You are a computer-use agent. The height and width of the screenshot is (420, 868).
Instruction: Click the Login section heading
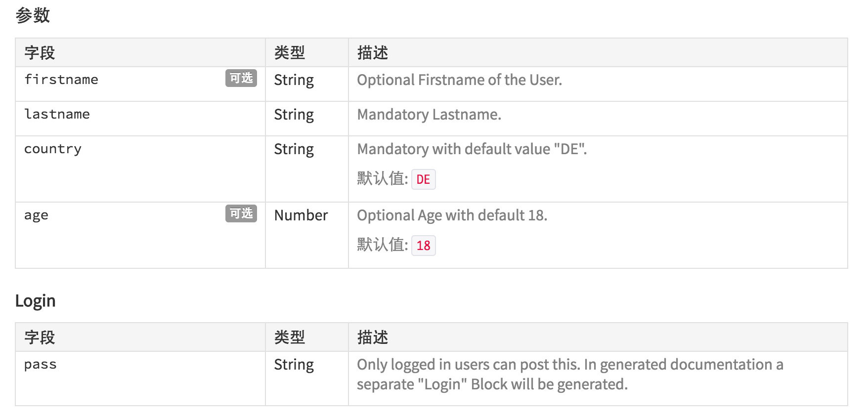point(35,301)
